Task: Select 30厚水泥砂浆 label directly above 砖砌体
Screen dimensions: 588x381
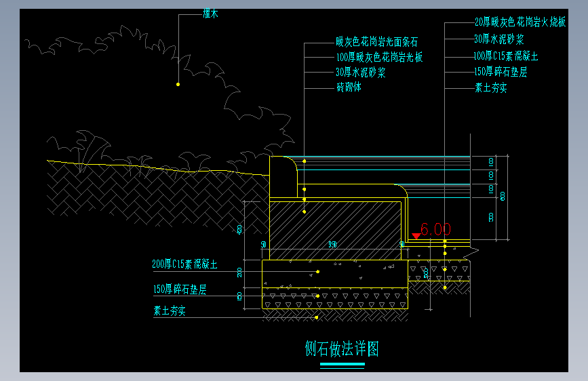Action: click(360, 73)
